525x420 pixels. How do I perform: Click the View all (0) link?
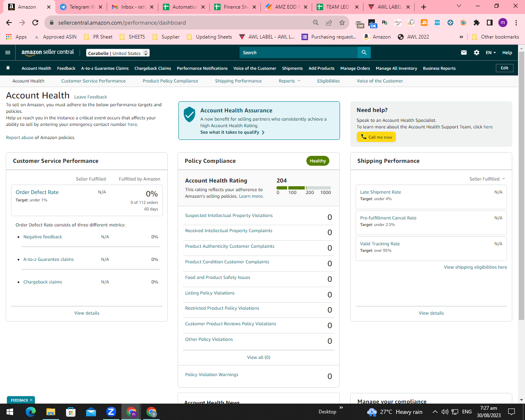(259, 357)
